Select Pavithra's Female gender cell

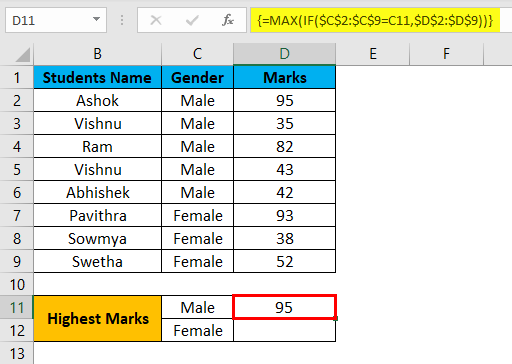pos(197,215)
